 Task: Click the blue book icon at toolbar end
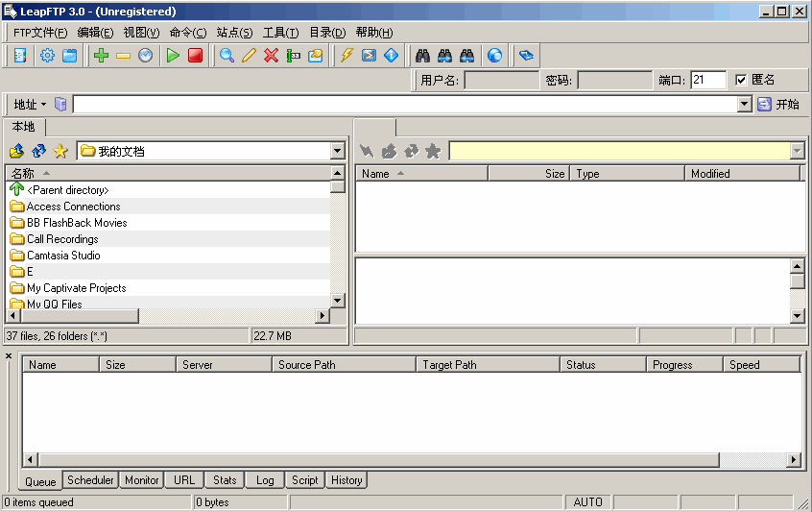pyautogui.click(x=526, y=56)
